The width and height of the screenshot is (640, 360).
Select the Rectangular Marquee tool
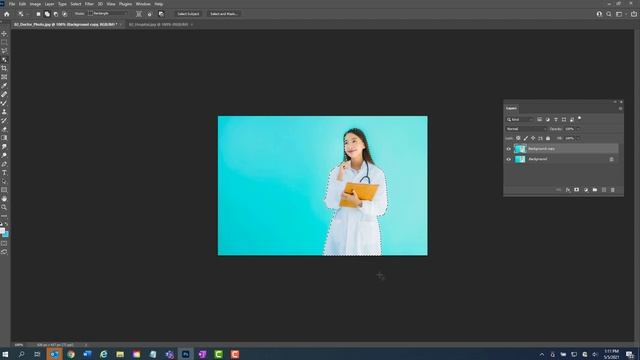click(4, 42)
